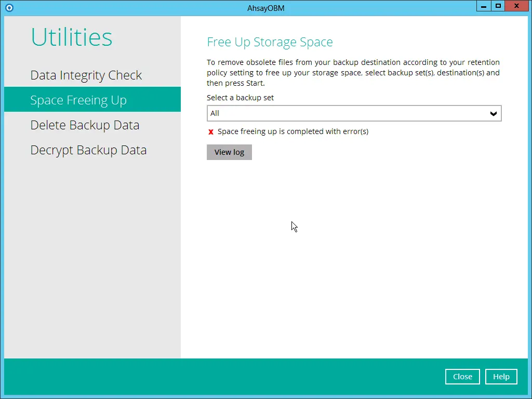Click the "Select a backup set" label
This screenshot has width=532, height=399.
[240, 97]
